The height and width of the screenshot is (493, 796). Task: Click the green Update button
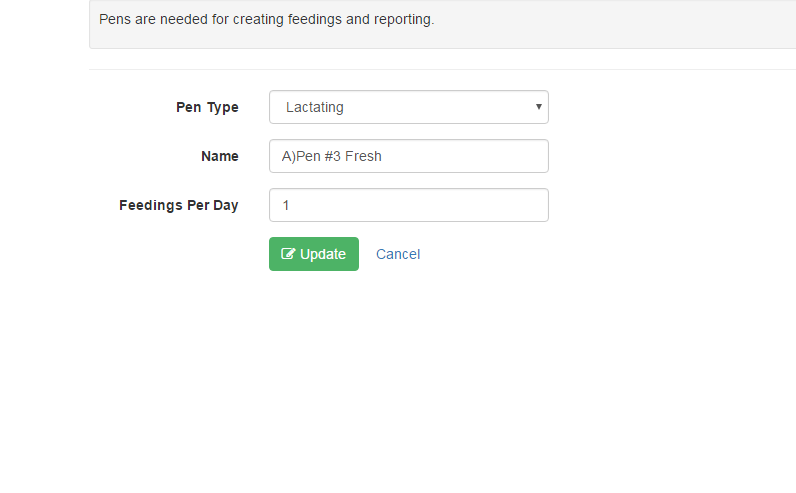coord(314,254)
